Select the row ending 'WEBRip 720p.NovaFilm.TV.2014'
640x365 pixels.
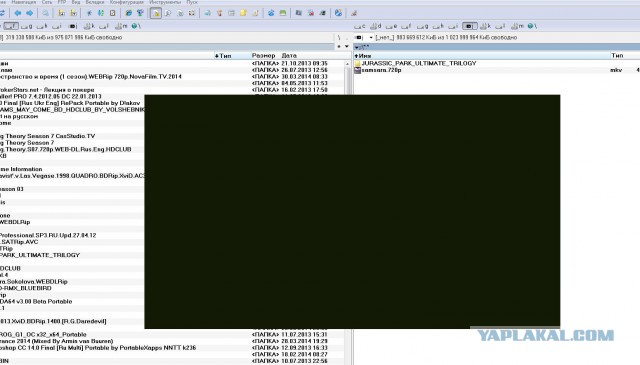point(91,77)
